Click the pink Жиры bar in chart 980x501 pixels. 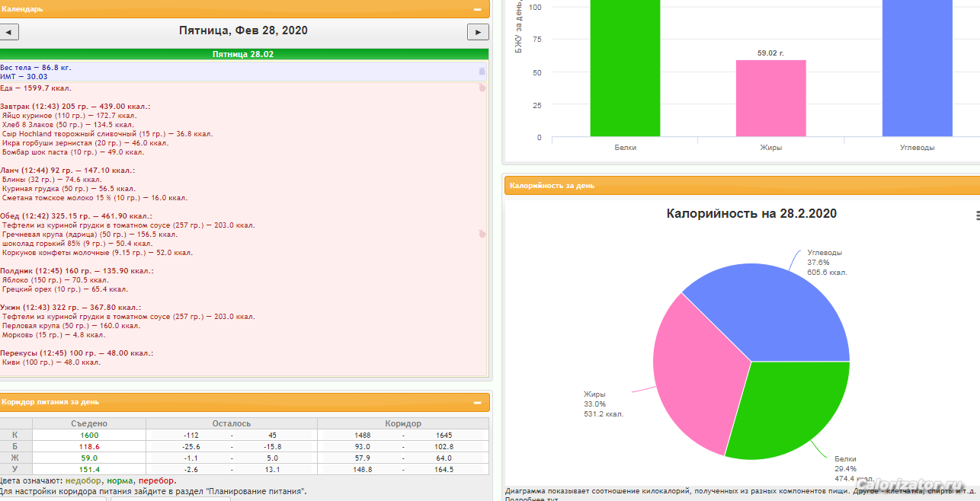pyautogui.click(x=770, y=99)
